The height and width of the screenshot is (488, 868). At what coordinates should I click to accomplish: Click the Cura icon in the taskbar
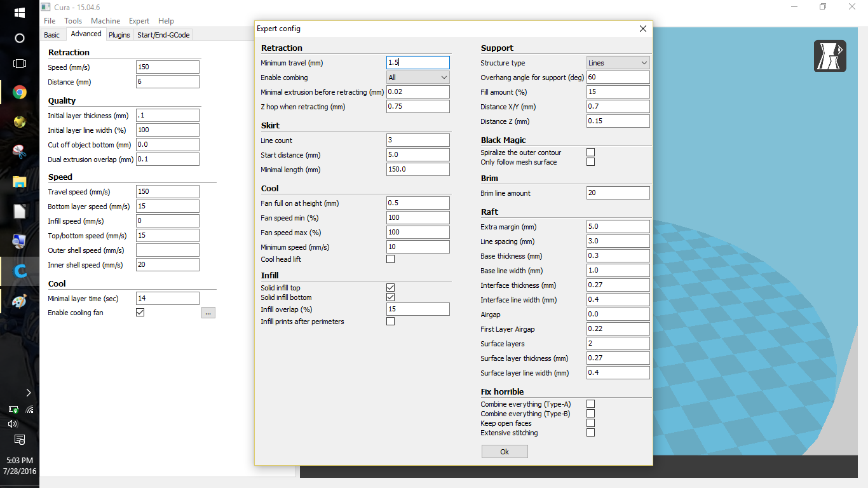20,271
